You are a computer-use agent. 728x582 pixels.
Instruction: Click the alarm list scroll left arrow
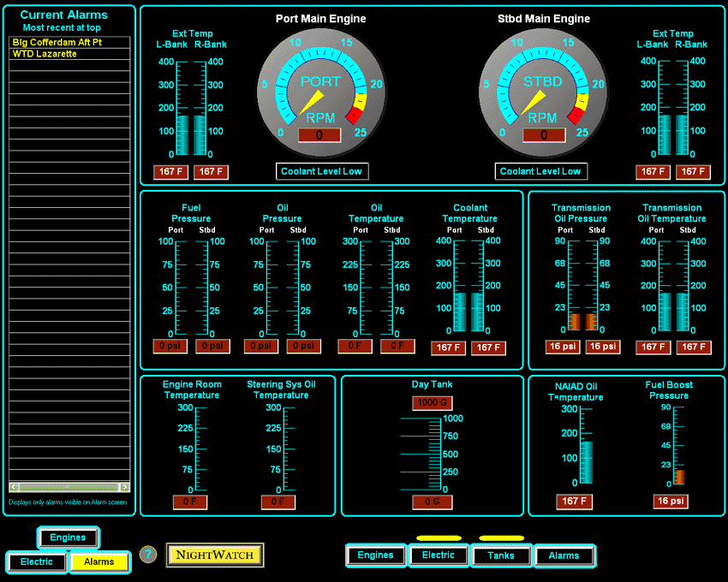tap(14, 487)
